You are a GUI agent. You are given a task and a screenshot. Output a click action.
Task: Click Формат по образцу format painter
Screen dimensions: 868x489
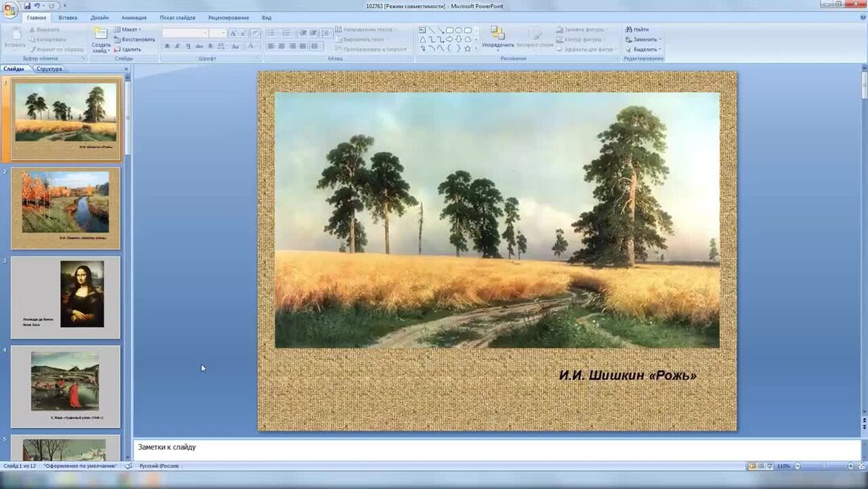(57, 49)
